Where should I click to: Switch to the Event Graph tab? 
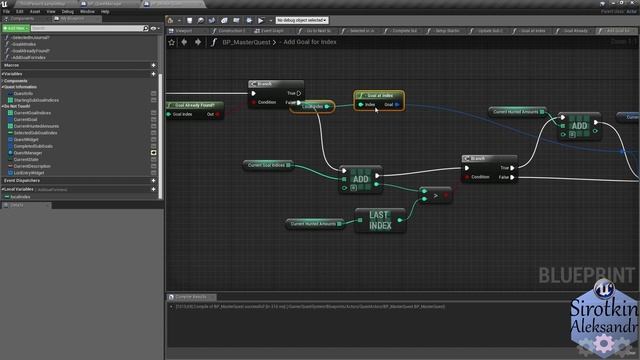(271, 31)
